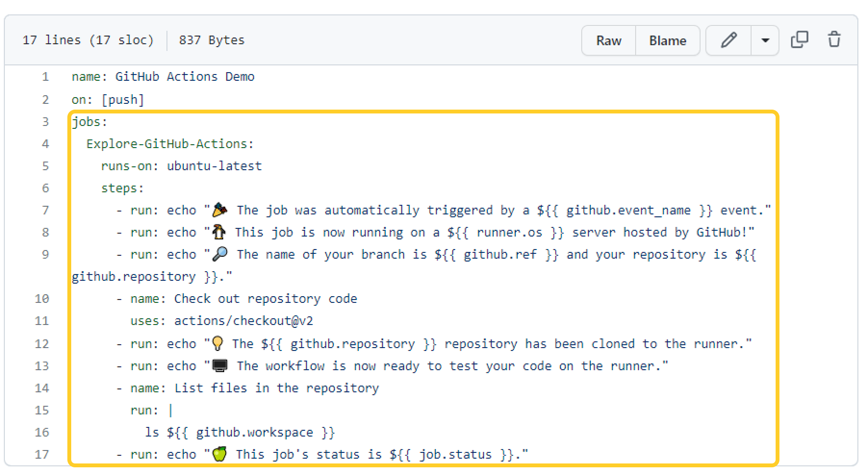Copy raw contents with the copy icon
This screenshot has width=868, height=475.
pos(800,39)
